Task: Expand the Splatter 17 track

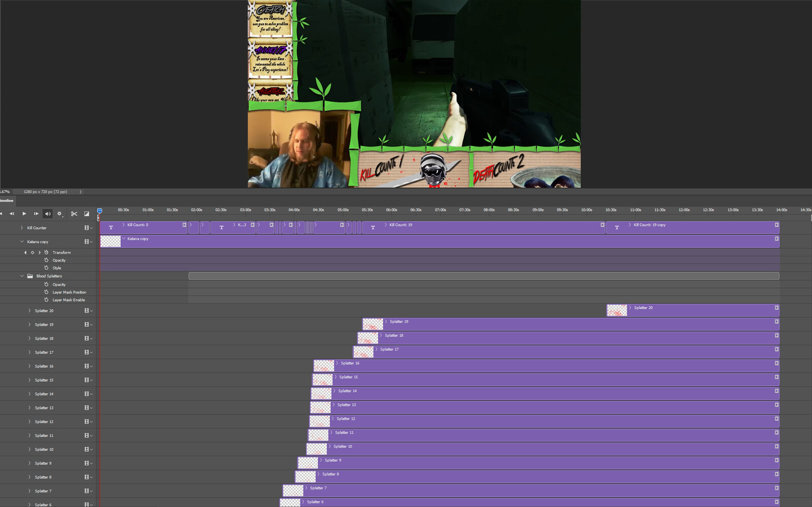Action: 29,352
